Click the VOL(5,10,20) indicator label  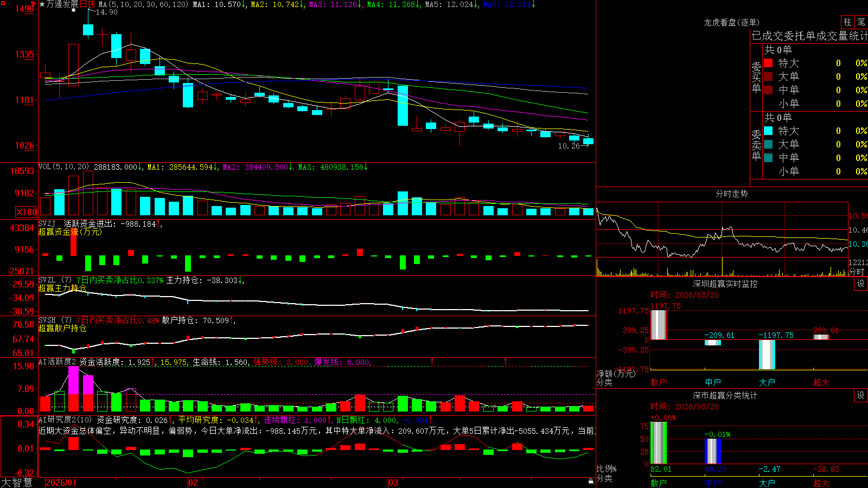pos(63,167)
